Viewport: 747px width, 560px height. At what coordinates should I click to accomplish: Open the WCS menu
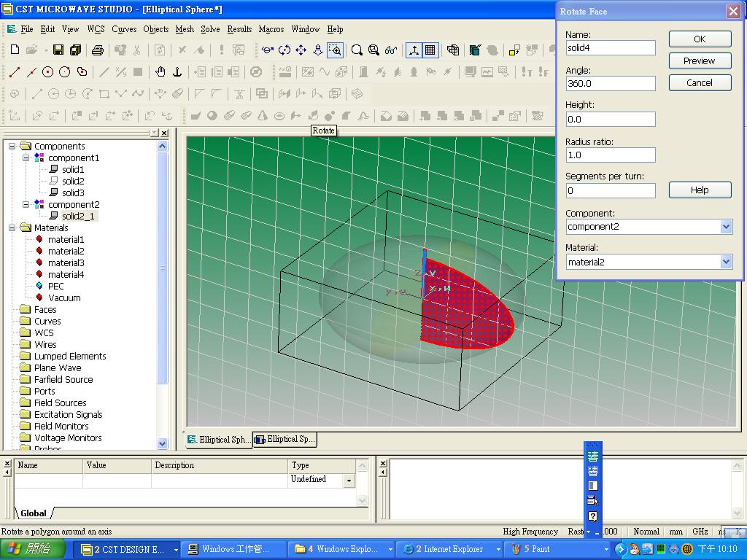pos(96,29)
